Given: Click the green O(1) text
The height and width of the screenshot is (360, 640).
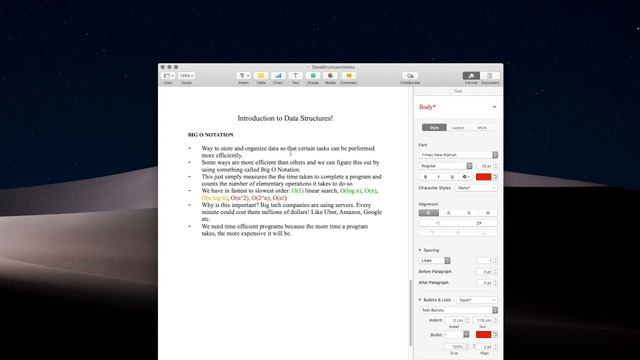Looking at the screenshot, I should click(x=298, y=191).
